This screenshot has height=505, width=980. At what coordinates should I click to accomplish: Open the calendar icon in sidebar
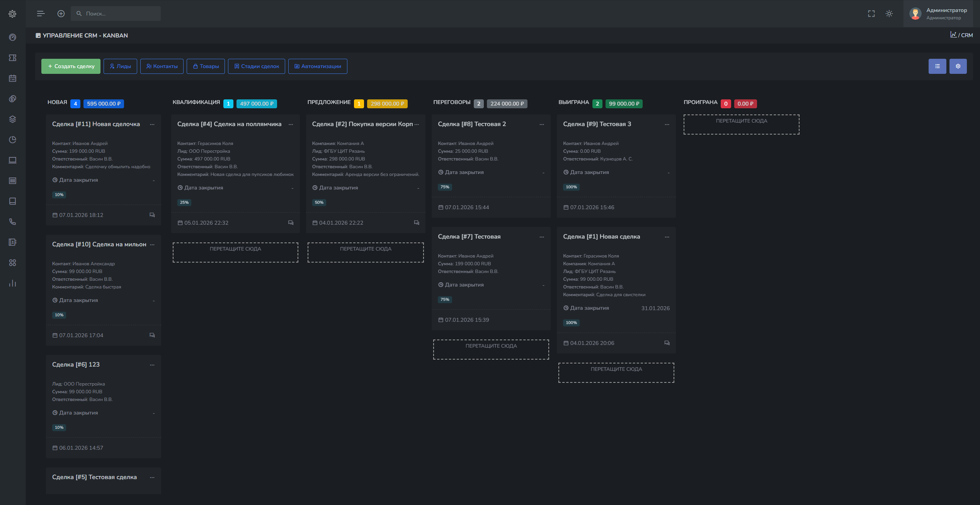tap(12, 78)
